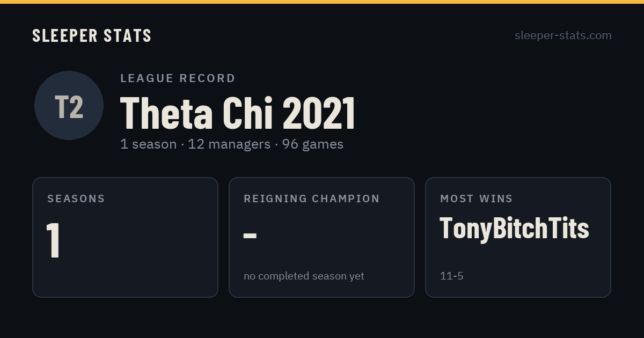Click the large number 1 in Seasons card
Image resolution: width=644 pixels, height=338 pixels.
coord(53,240)
